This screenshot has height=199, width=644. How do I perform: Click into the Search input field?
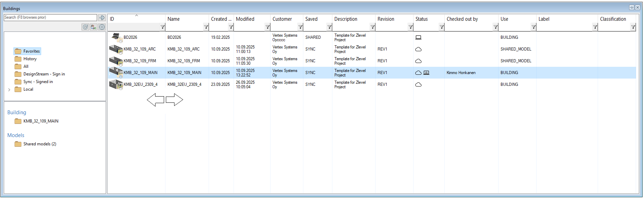50,18
